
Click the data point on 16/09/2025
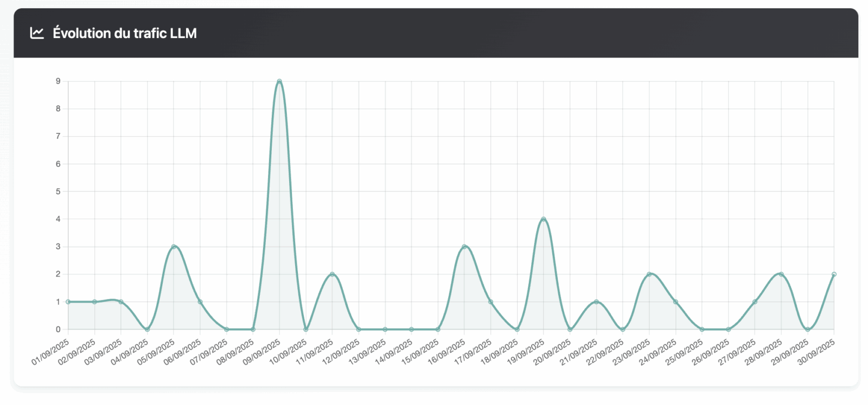click(464, 247)
